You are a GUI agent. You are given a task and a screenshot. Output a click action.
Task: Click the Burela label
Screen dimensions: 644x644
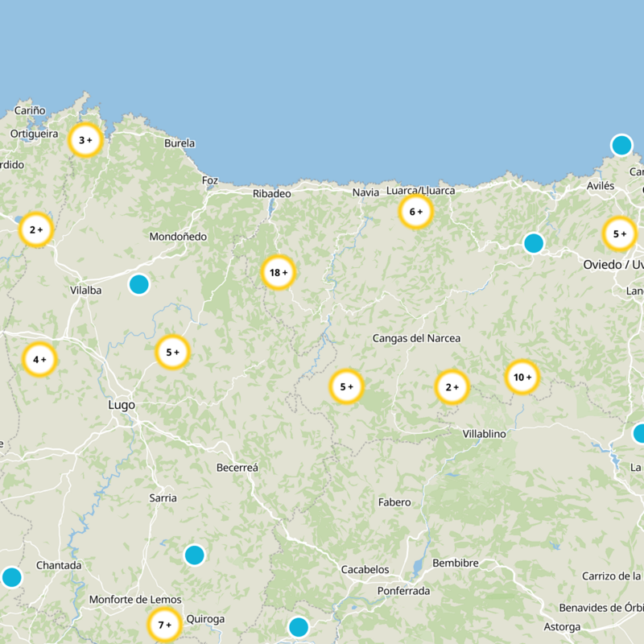tap(180, 143)
